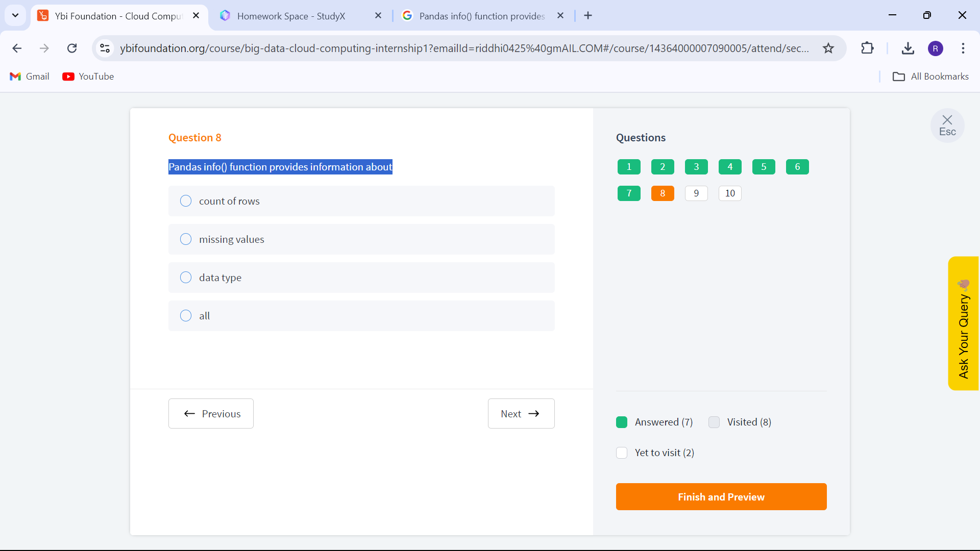Image resolution: width=980 pixels, height=551 pixels.
Task: Open new tab with plus icon
Action: tap(588, 16)
